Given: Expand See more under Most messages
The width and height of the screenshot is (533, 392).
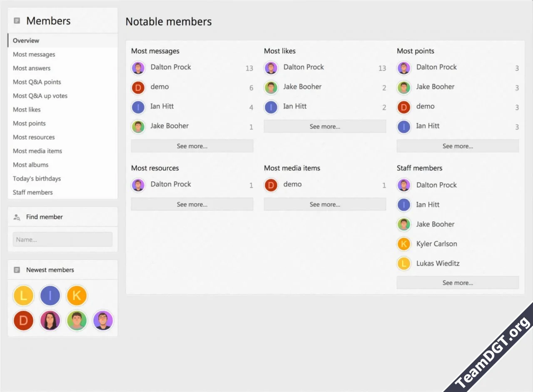Looking at the screenshot, I should [192, 146].
